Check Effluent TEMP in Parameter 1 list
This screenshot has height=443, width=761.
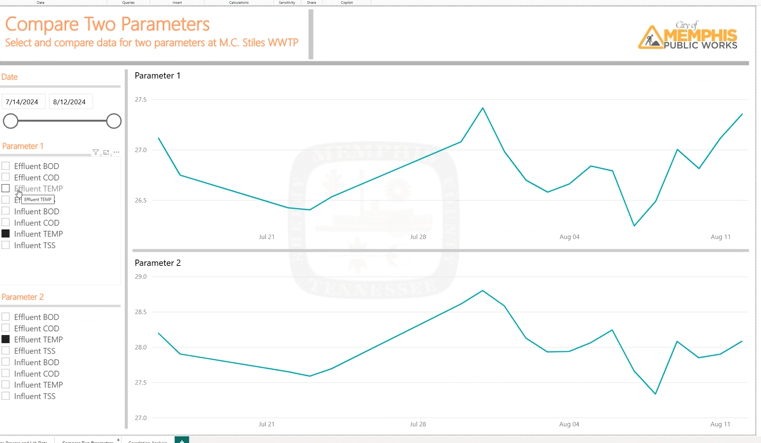tap(6, 188)
